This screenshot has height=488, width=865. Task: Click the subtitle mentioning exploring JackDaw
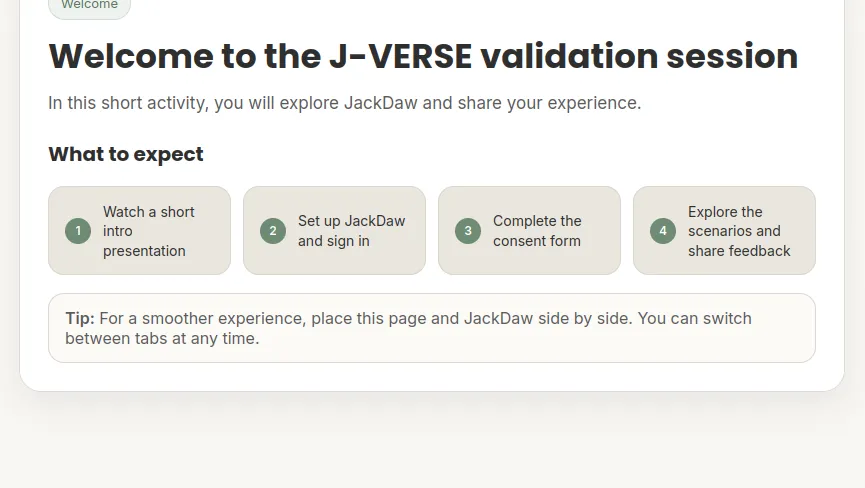point(345,103)
